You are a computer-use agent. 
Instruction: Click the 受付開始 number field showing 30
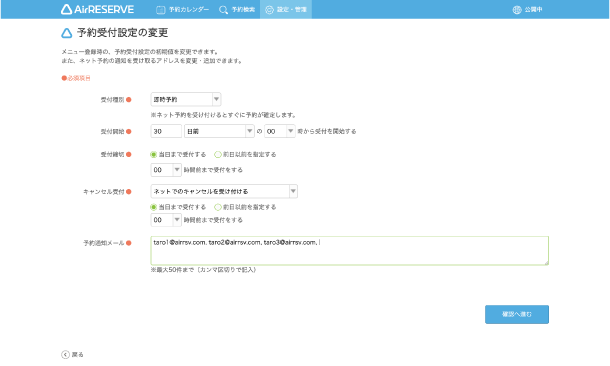pos(166,131)
